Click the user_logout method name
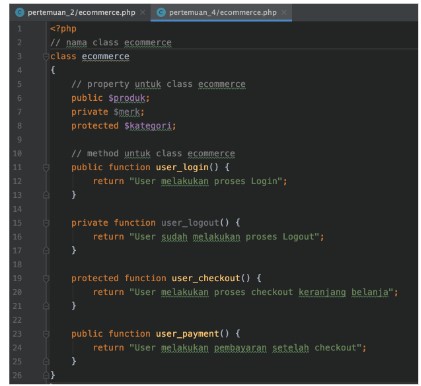 (190, 223)
